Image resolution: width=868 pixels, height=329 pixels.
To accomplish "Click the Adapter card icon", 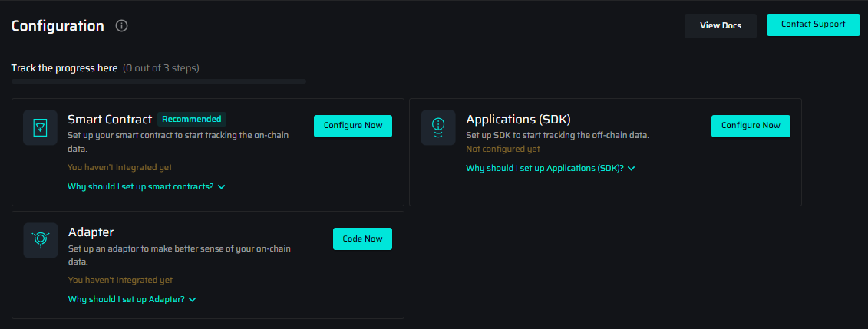I will coord(40,240).
